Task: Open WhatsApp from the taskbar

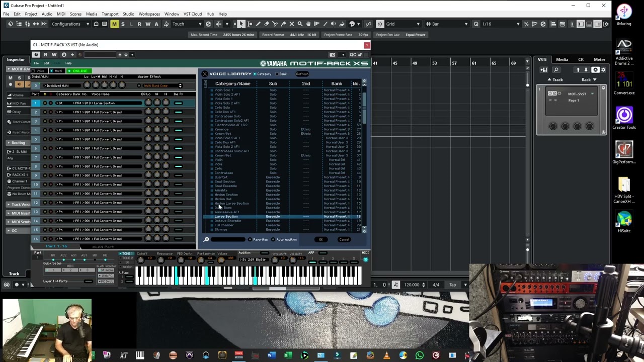Action: [x=420, y=356]
